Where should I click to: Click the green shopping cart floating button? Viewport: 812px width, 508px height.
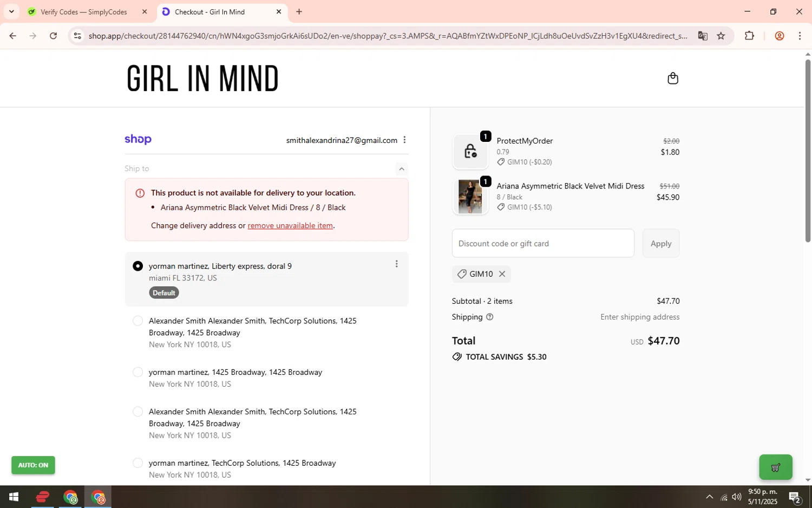tap(776, 467)
